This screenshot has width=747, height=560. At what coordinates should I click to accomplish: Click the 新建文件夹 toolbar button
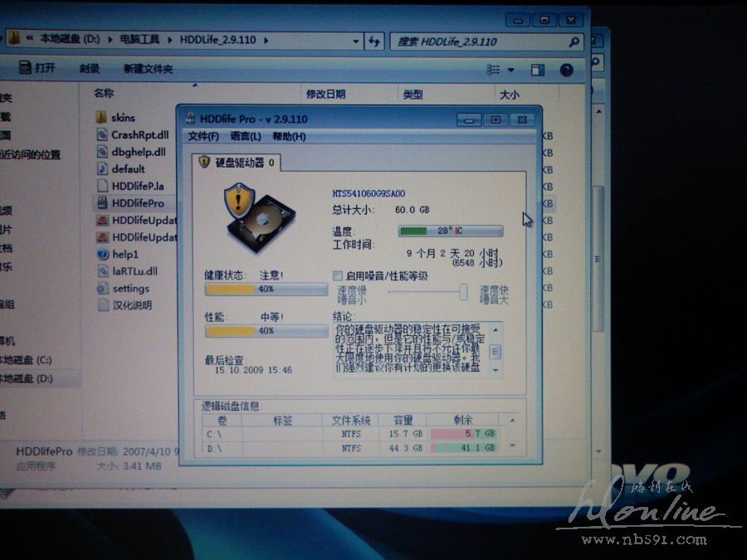coord(148,69)
